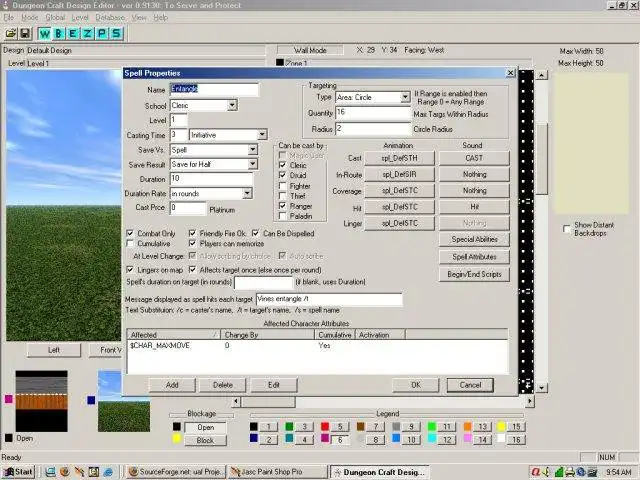Open the Save Result dropdown
Image resolution: width=640 pixels, height=480 pixels.
[x=253, y=164]
